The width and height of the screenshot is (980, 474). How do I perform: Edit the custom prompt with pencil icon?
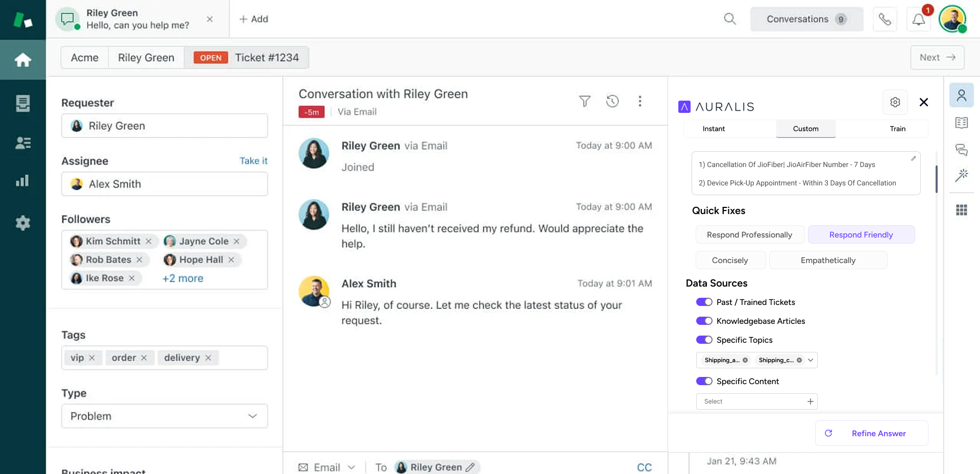[913, 158]
